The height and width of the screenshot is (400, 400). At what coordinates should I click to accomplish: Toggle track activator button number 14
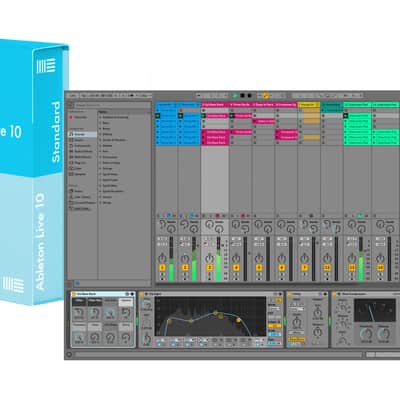point(380,267)
